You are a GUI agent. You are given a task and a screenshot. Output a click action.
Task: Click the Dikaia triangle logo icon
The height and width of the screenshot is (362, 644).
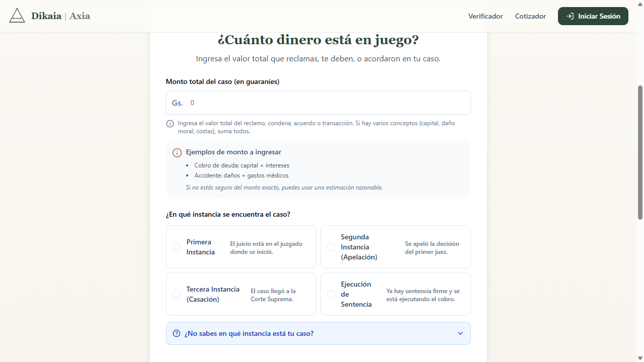[x=17, y=16]
